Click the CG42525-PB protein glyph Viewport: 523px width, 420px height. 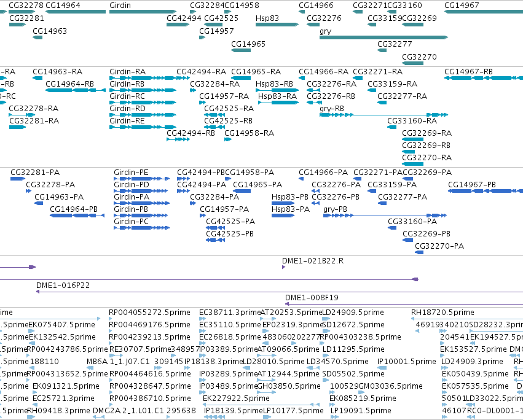(x=216, y=240)
